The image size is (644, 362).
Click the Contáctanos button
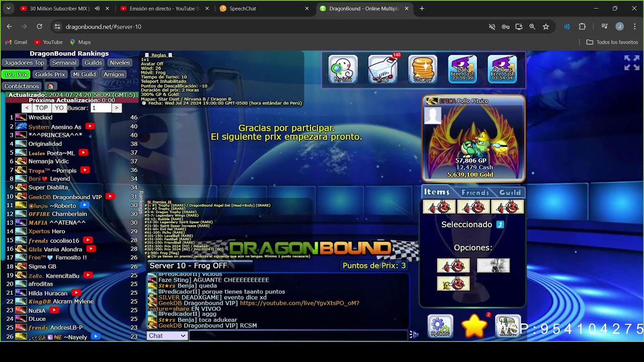22,86
